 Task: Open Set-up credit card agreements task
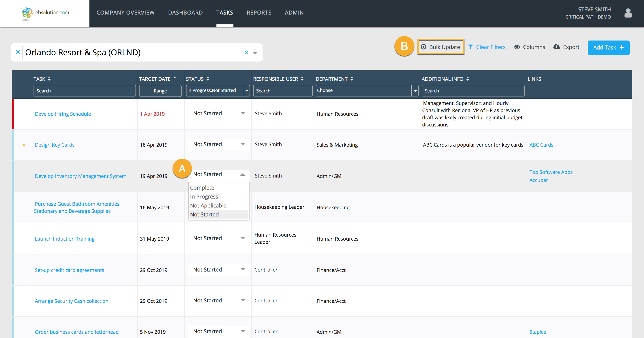pyautogui.click(x=69, y=270)
